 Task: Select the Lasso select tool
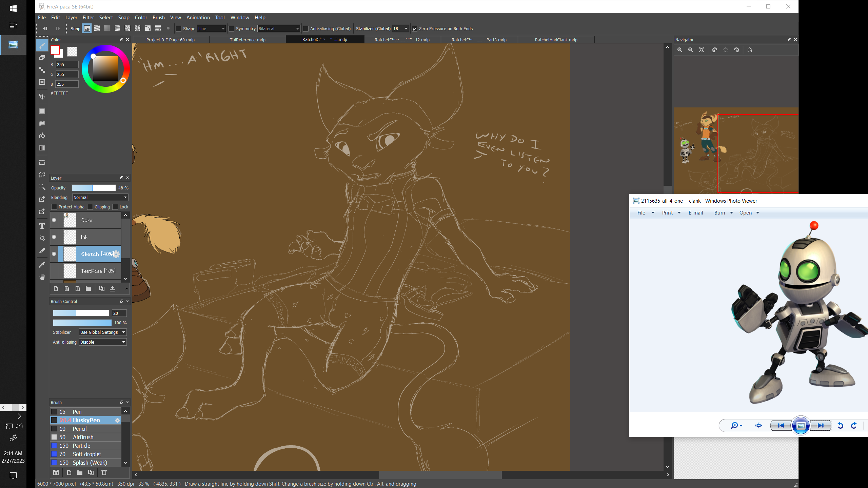pyautogui.click(x=42, y=175)
